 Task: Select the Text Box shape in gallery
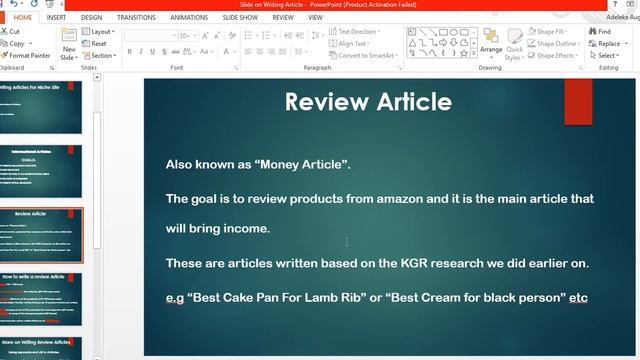412,32
